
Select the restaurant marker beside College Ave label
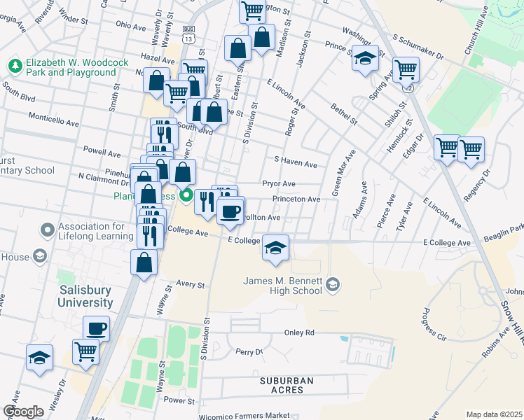point(151,236)
